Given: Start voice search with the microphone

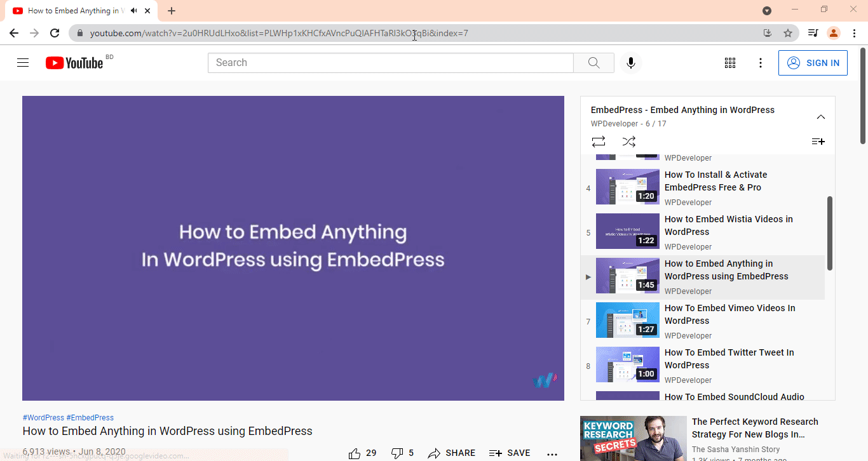Looking at the screenshot, I should click(x=630, y=63).
